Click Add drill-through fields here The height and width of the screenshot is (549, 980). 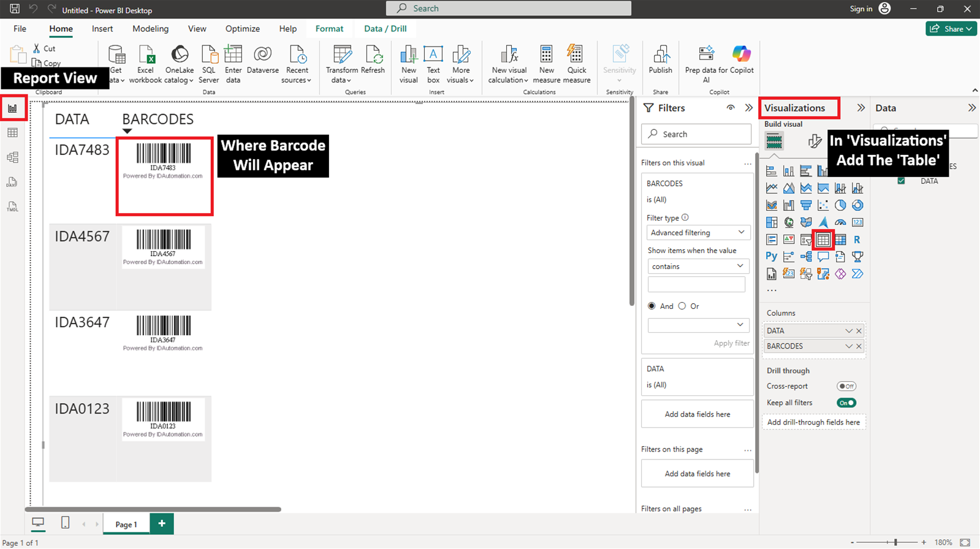click(x=813, y=422)
